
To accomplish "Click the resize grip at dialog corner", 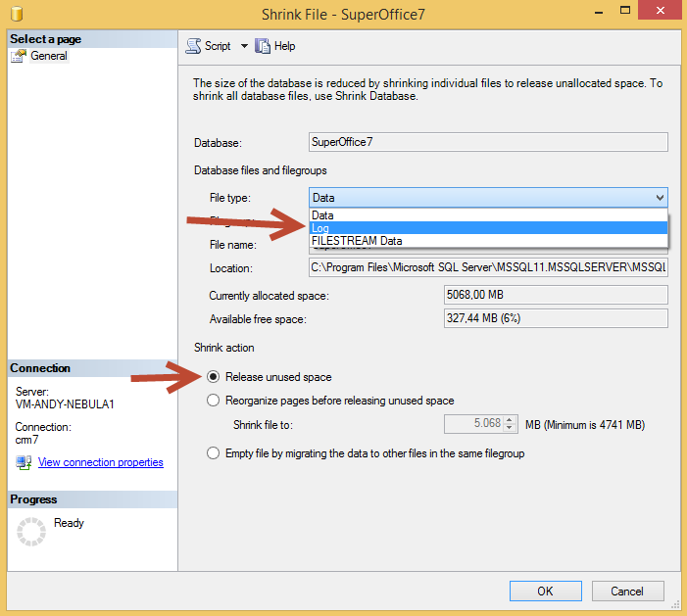I will (x=675, y=604).
